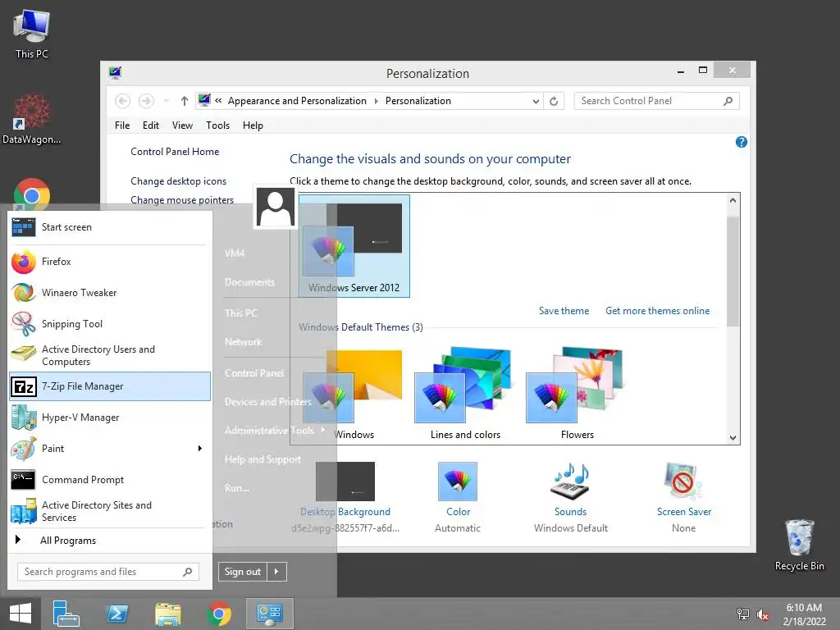The width and height of the screenshot is (840, 630).
Task: Launch Command Prompt
Action: pyautogui.click(x=110, y=479)
